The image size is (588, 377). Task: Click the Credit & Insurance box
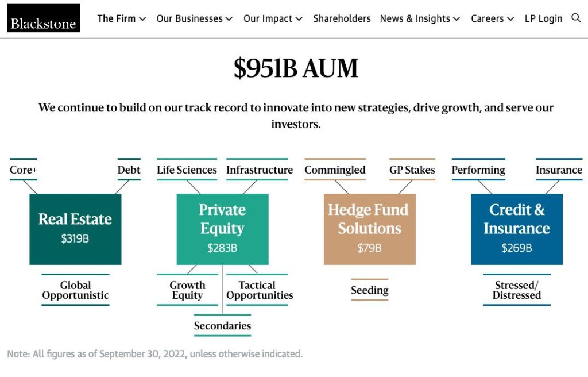[517, 229]
